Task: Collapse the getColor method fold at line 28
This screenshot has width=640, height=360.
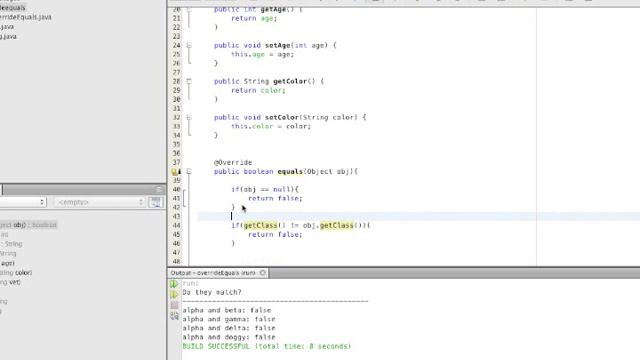Action: pos(189,81)
